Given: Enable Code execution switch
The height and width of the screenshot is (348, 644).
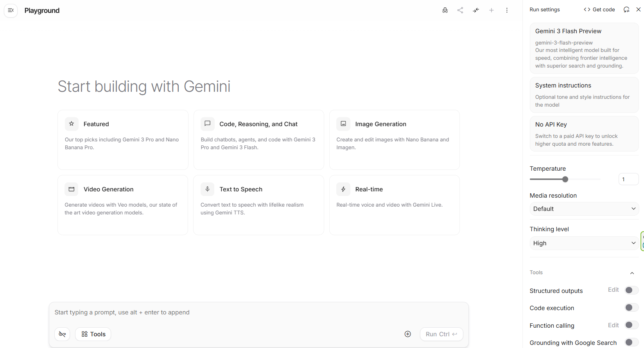Looking at the screenshot, I should click(x=631, y=308).
